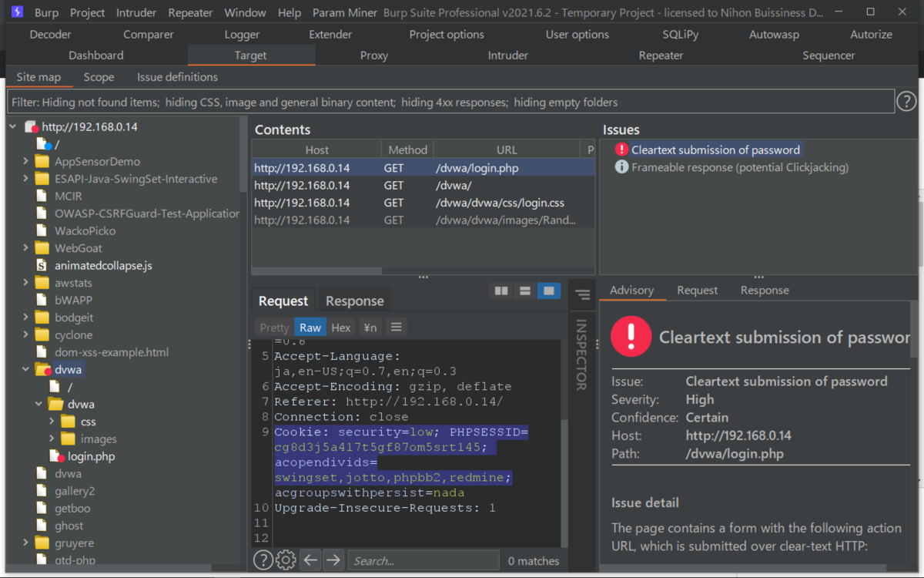Open the Intruder menu in menu bar

(x=136, y=12)
